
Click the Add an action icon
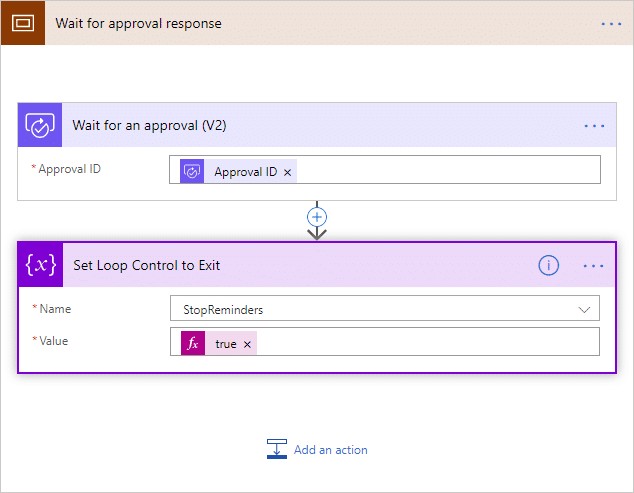[x=277, y=449]
